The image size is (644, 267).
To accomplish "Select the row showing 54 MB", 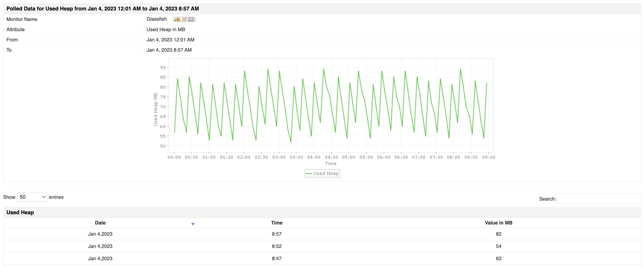I will [499, 246].
